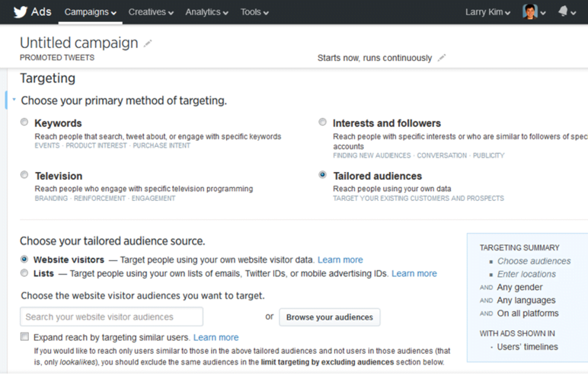
Task: Edit the campaign schedule with the pencil icon
Action: tap(442, 58)
